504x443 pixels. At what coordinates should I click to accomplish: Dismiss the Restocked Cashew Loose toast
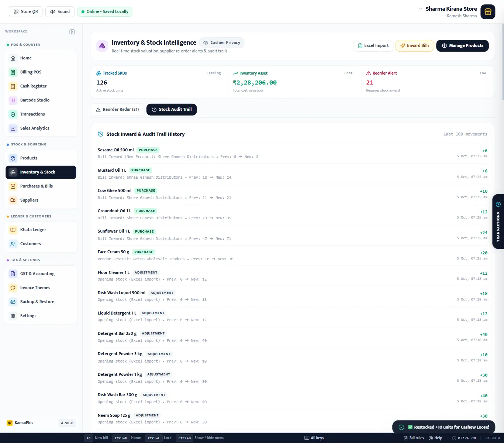coord(443,427)
